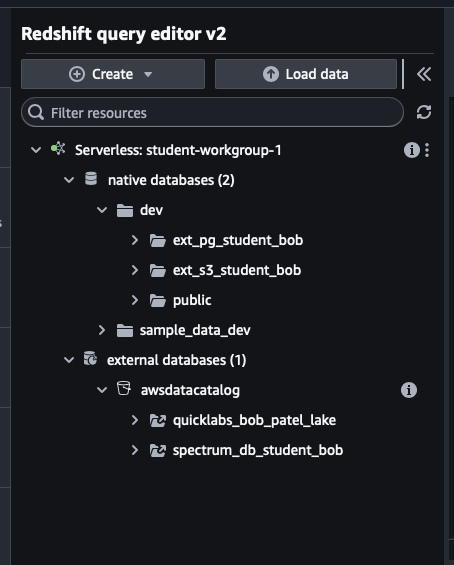
Task: Click the Load data button
Action: tap(306, 74)
